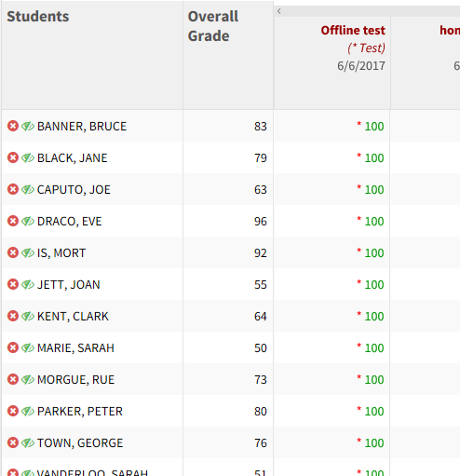Click red remove icon beside JETT, JOAN
Image resolution: width=460 pixels, height=476 pixels.
tap(13, 284)
